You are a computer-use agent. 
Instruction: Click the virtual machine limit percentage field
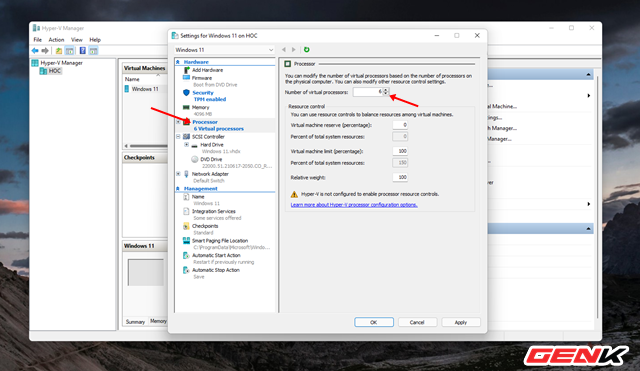tap(400, 151)
